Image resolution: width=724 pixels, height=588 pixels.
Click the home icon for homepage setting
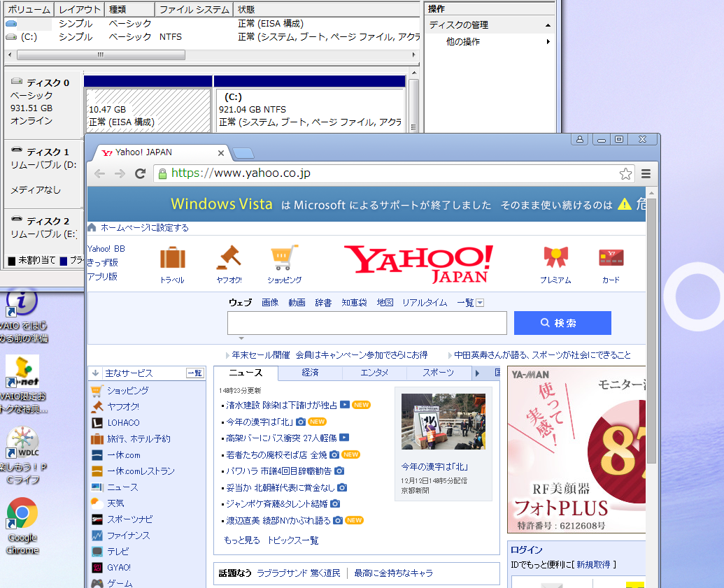tap(92, 227)
